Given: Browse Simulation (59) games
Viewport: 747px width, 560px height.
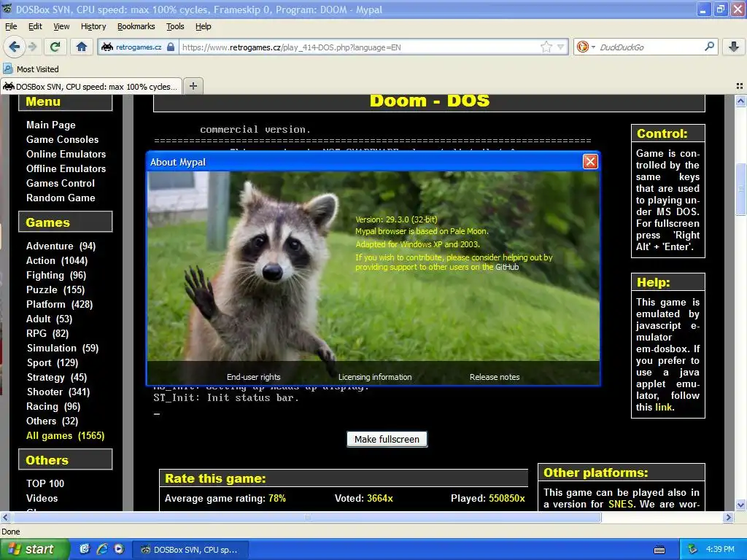Looking at the screenshot, I should [63, 348].
